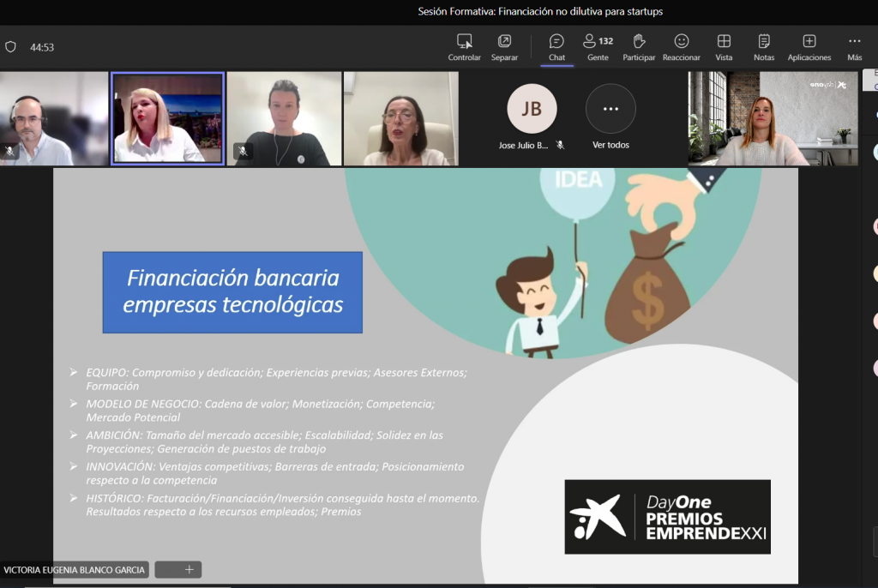Image resolution: width=878 pixels, height=588 pixels.
Task: Click the muted mic icon next to Jose Julio
Action: point(560,145)
